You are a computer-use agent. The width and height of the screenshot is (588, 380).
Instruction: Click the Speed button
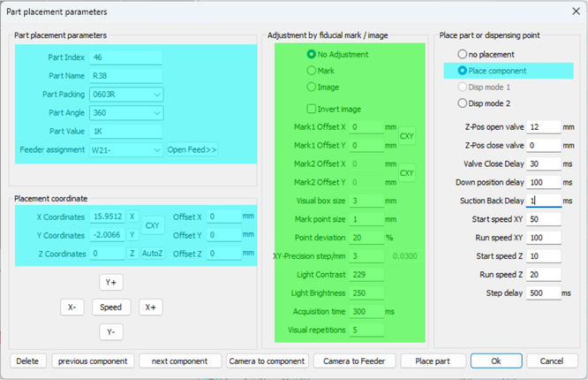click(111, 308)
